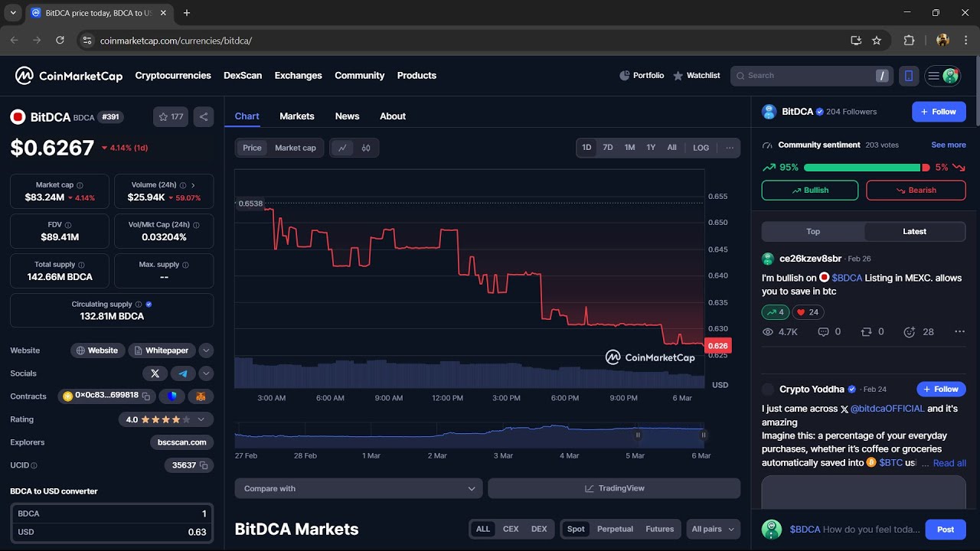This screenshot has height=551, width=980.
Task: Open Exchanges menu
Action: tap(299, 76)
